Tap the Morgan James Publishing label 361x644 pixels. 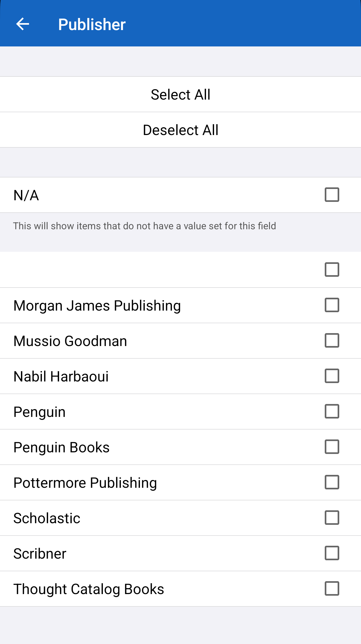point(97,305)
